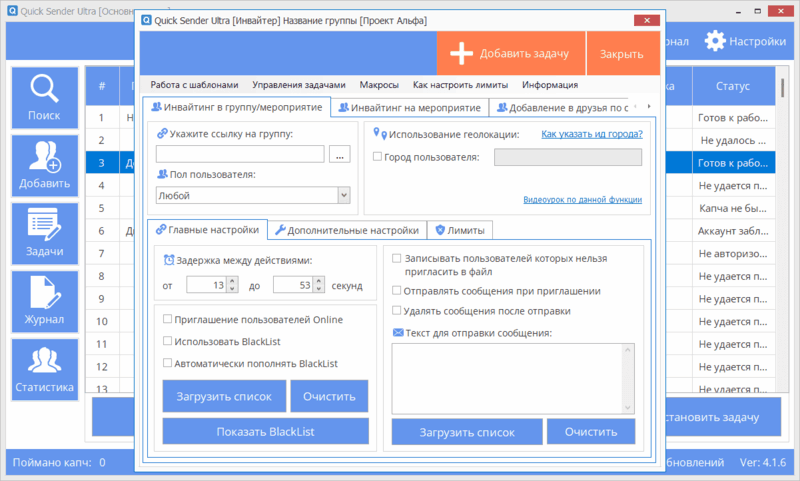The image size is (800, 481).
Task: Click Очистить next to Показать BlackList
Action: (329, 396)
